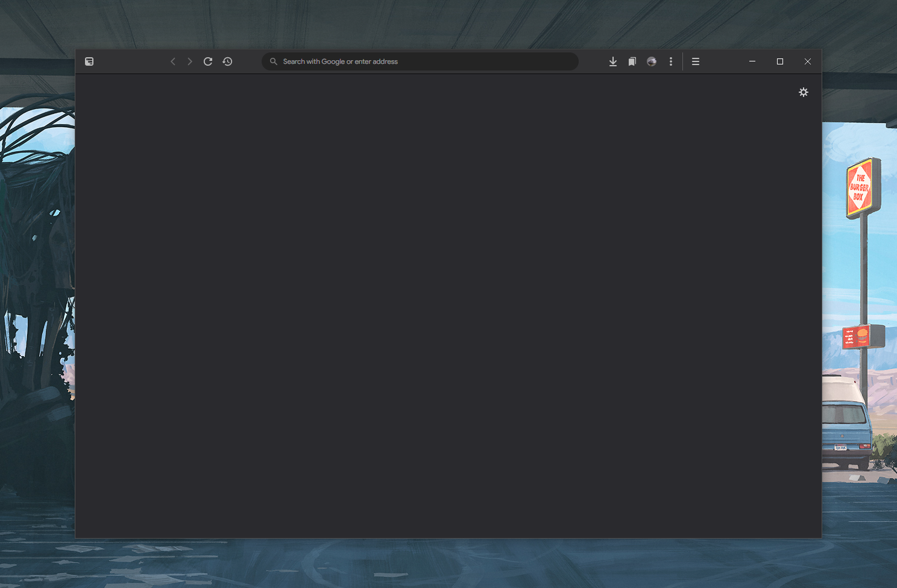The image size is (897, 588).
Task: Go back to previous page
Action: [173, 61]
